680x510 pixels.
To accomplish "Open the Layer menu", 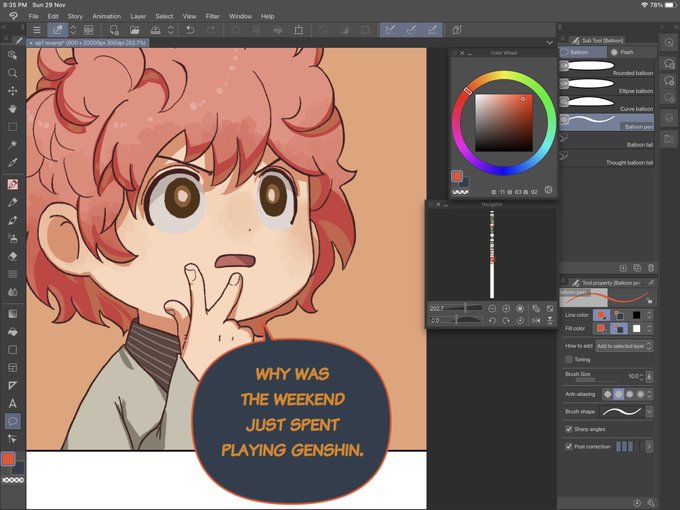I will tap(138, 16).
